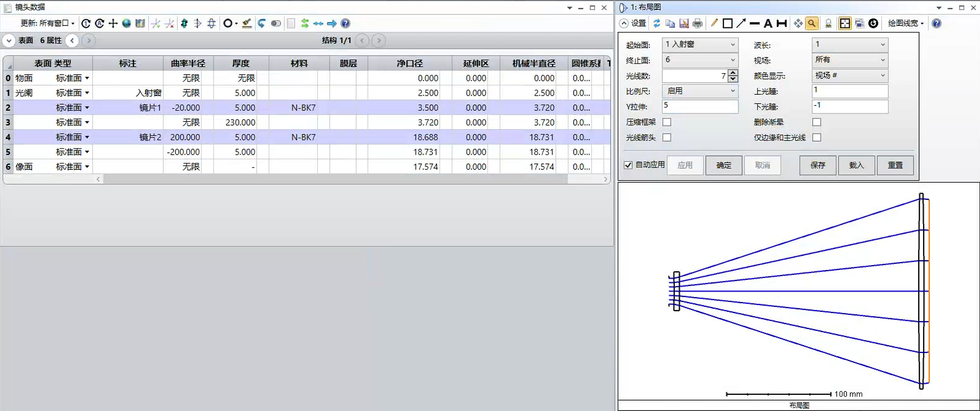The height and width of the screenshot is (411, 980).
Task: Click the lens data table horizontal scrollbar
Action: pyautogui.click(x=335, y=179)
